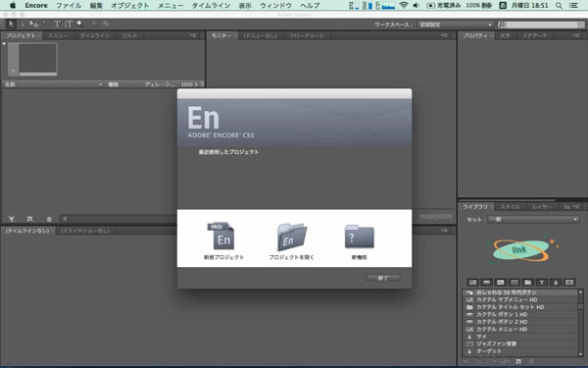Toggle menus filter in Library panel
The height and width of the screenshot is (368, 588).
tap(472, 283)
